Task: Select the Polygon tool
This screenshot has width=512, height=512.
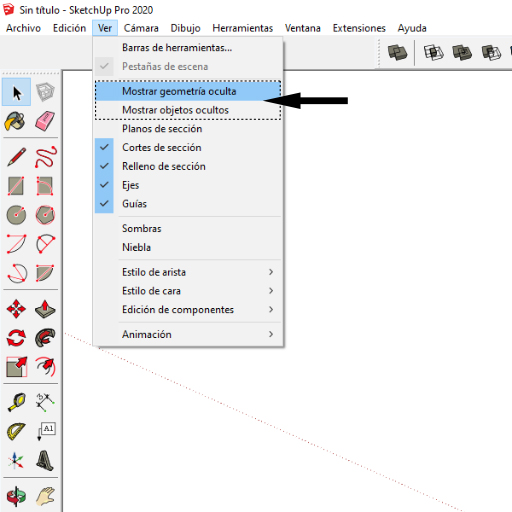Action: tap(45, 215)
